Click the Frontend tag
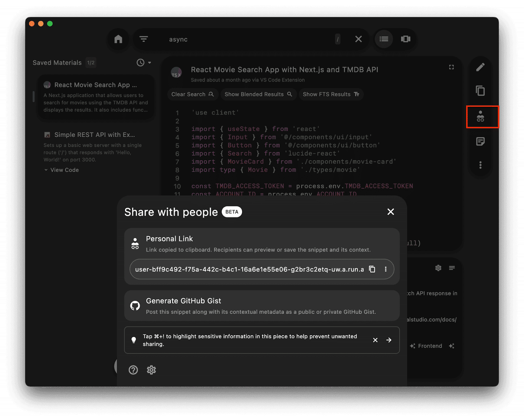The width and height of the screenshot is (524, 420). click(430, 346)
